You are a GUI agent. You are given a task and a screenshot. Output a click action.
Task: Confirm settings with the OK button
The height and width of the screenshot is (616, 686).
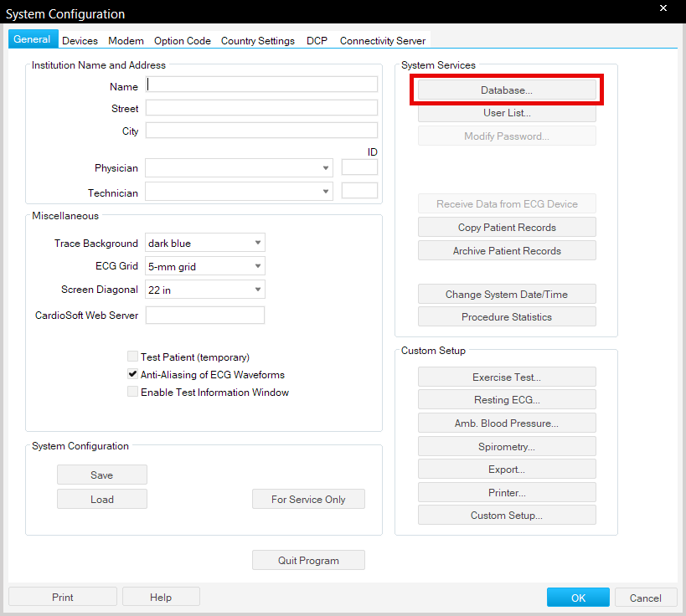point(578,598)
